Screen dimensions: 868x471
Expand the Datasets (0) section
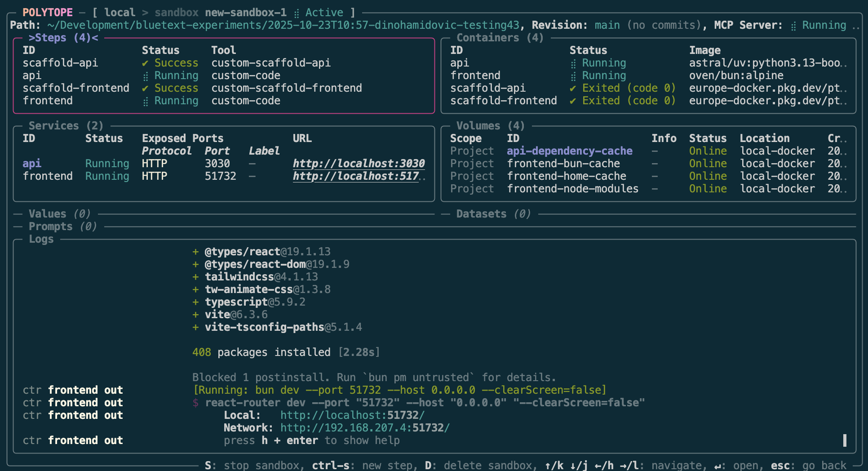(x=493, y=214)
